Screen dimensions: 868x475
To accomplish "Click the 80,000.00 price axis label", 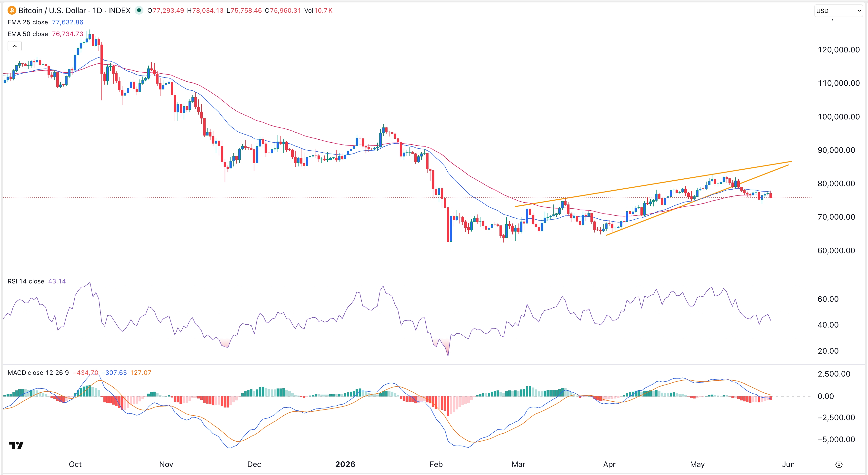I will [836, 184].
